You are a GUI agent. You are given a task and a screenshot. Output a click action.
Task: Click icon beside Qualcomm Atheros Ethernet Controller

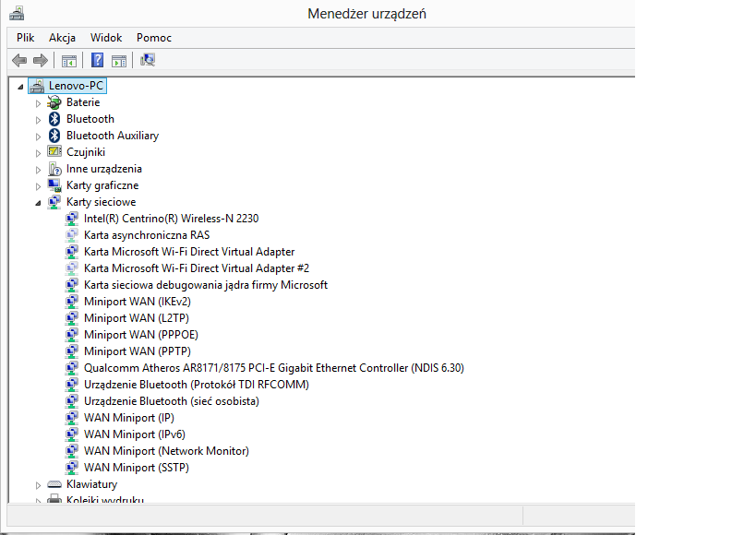tap(72, 368)
